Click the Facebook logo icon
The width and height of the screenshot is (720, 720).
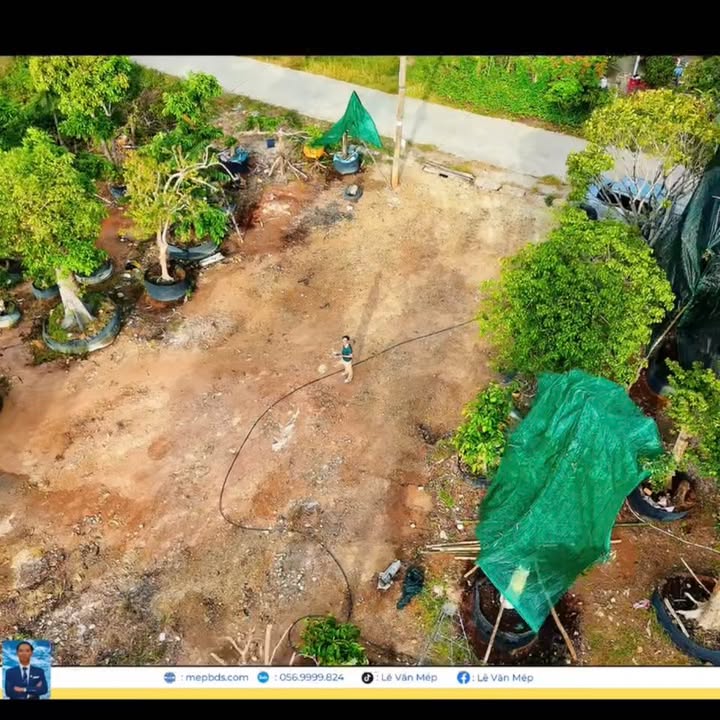(x=463, y=677)
